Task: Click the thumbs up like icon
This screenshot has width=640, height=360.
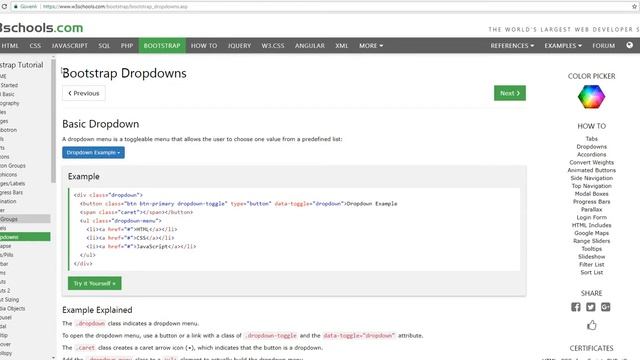Action: point(591,325)
